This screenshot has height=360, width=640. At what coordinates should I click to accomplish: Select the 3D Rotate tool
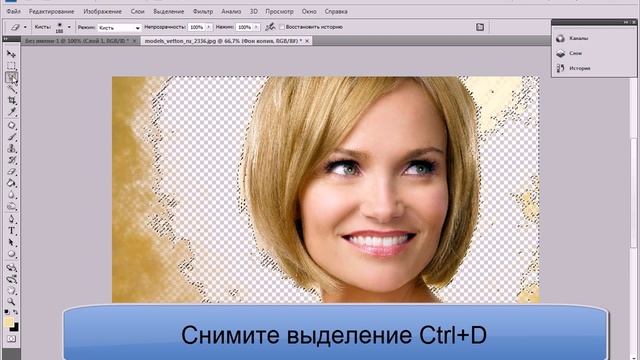click(11, 268)
